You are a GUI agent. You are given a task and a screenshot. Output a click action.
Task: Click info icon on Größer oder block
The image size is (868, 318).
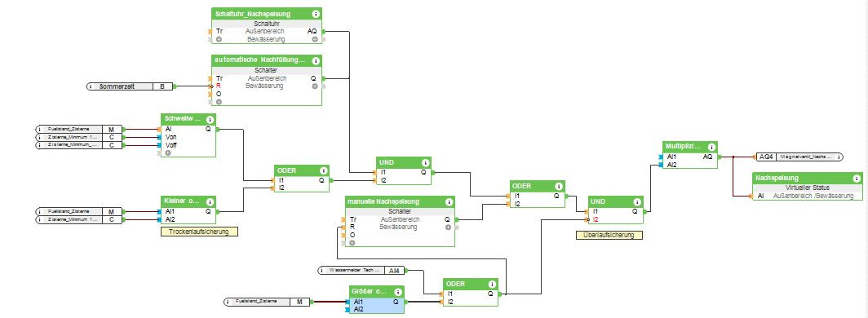tap(398, 291)
